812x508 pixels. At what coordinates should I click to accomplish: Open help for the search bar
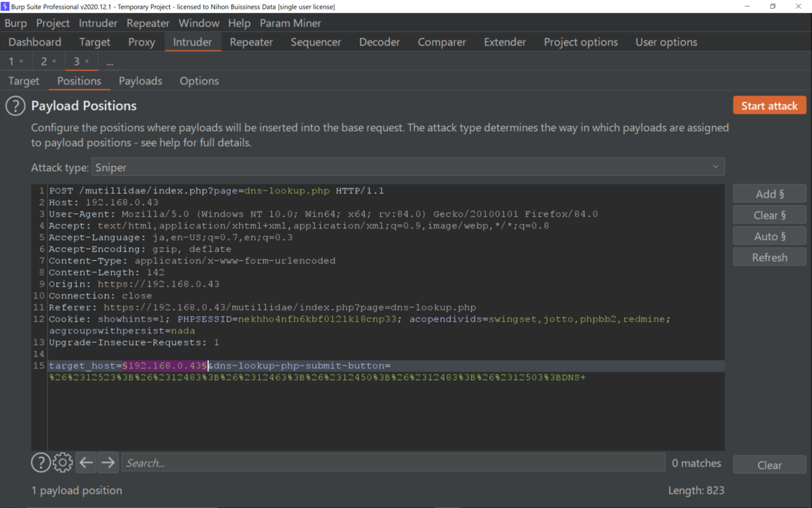pyautogui.click(x=41, y=463)
